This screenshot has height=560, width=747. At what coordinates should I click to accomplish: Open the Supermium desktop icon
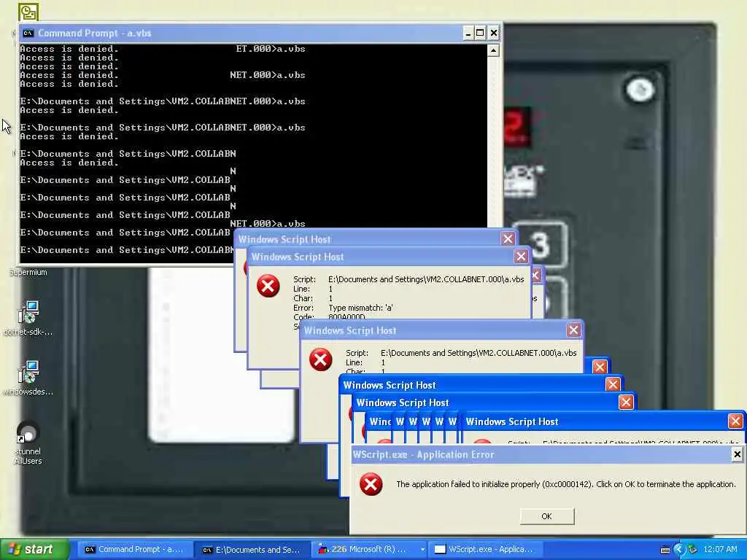(x=28, y=272)
